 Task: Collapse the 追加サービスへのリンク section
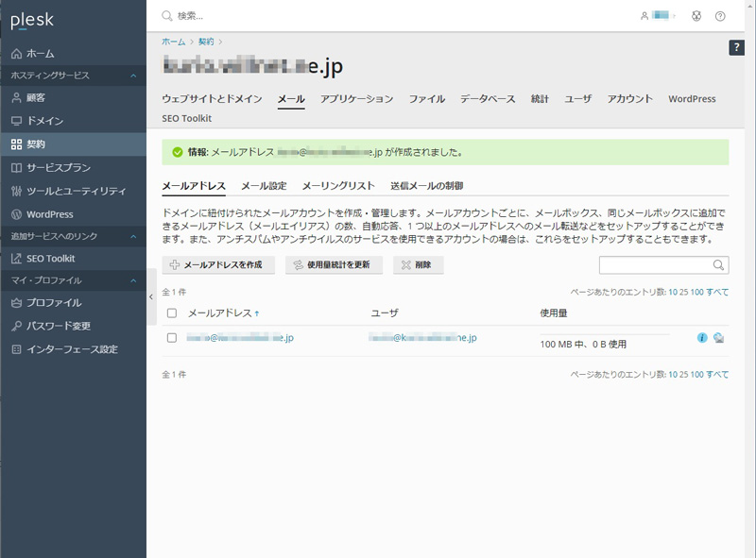[x=133, y=235]
